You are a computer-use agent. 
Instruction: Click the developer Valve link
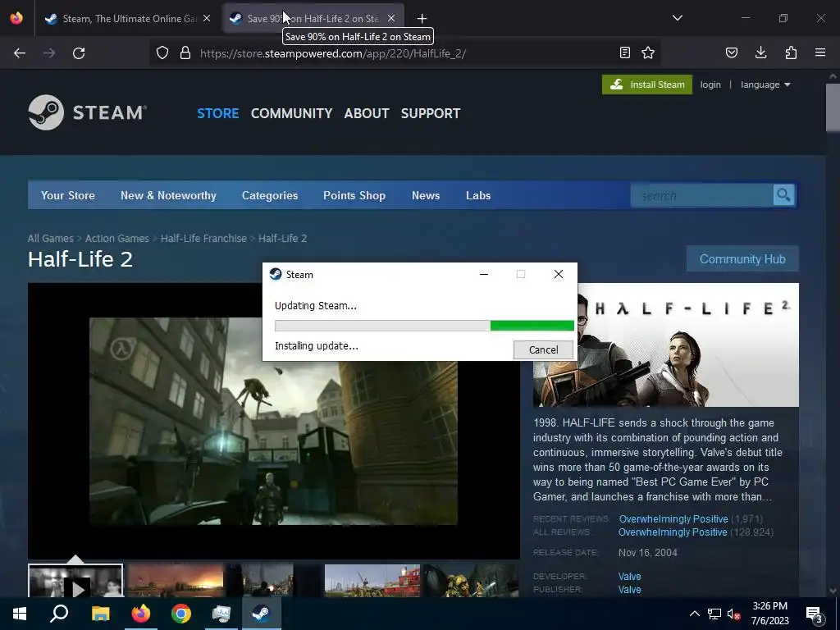coord(629,577)
